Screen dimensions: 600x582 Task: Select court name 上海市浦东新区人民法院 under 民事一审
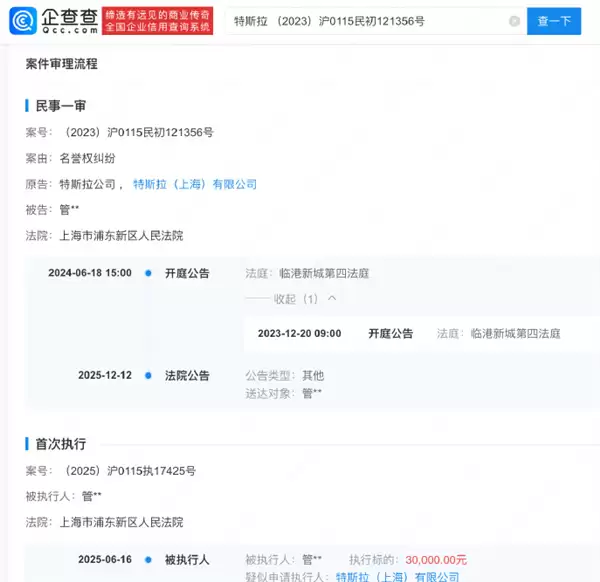point(121,236)
